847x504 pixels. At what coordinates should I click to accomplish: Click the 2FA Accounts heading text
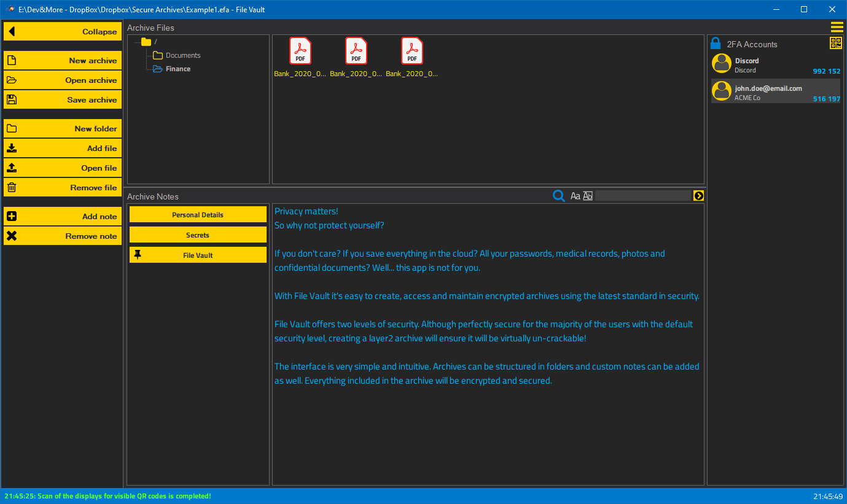(752, 44)
